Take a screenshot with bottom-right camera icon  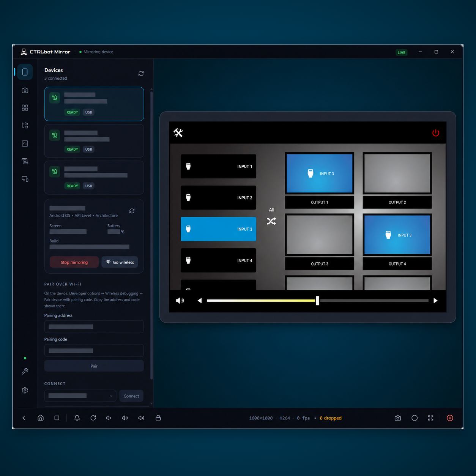398,418
